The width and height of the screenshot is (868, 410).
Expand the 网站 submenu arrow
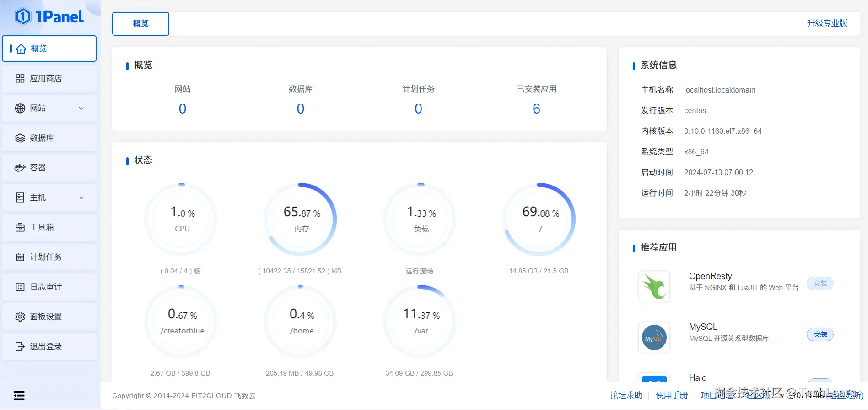pyautogui.click(x=82, y=109)
